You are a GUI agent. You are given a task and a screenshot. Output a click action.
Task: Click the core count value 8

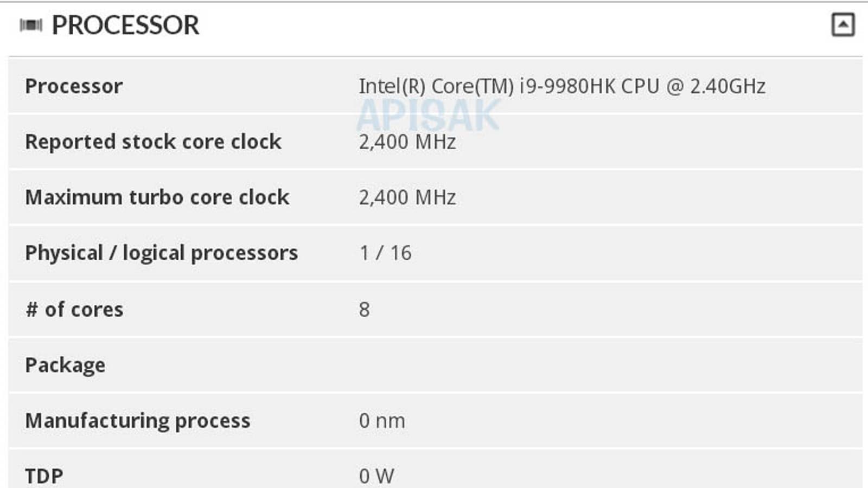365,310
